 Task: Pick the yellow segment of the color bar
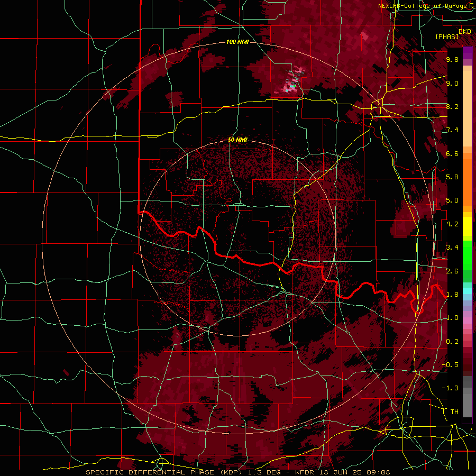(467, 226)
